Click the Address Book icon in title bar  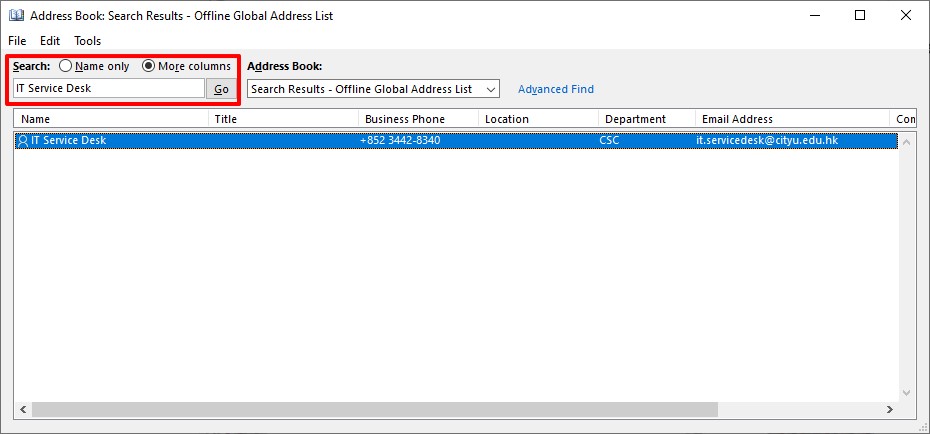point(16,16)
